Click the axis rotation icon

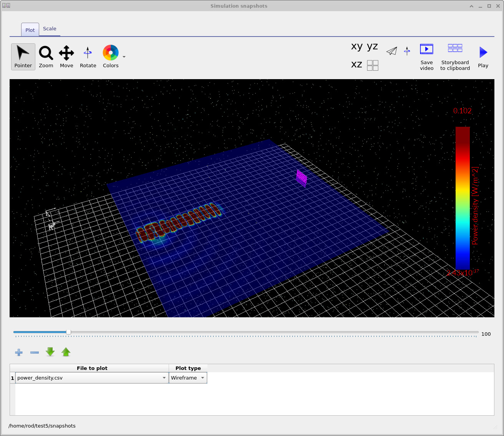point(407,51)
